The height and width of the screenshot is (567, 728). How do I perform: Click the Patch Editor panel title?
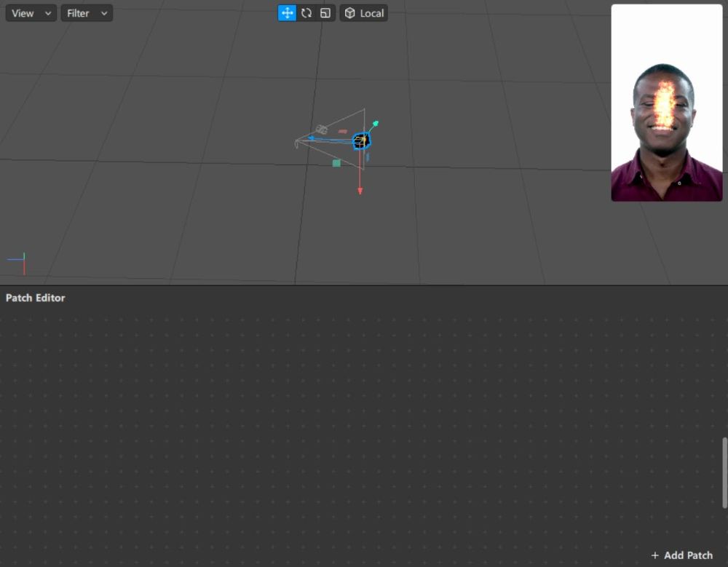tap(35, 298)
